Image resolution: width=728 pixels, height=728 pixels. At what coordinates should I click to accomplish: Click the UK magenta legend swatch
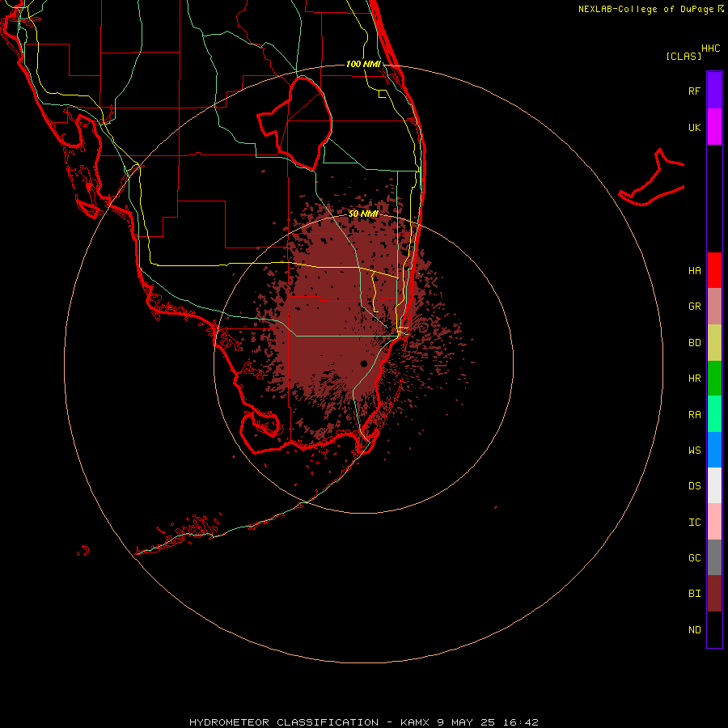714,127
